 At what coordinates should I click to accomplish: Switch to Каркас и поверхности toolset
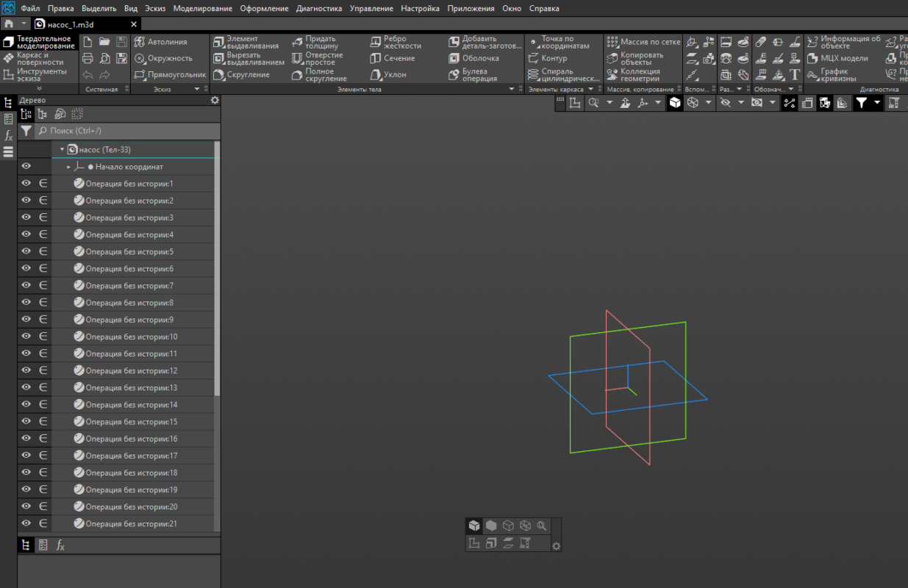click(x=40, y=58)
